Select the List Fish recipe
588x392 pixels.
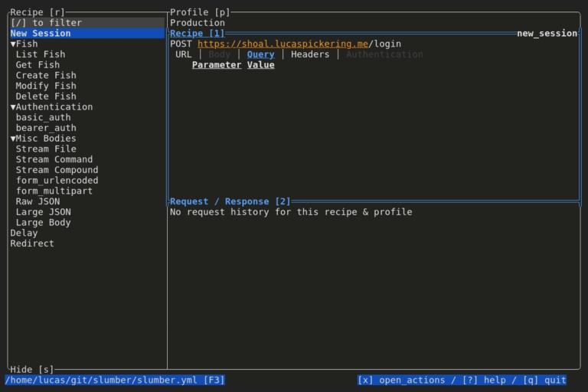point(41,54)
